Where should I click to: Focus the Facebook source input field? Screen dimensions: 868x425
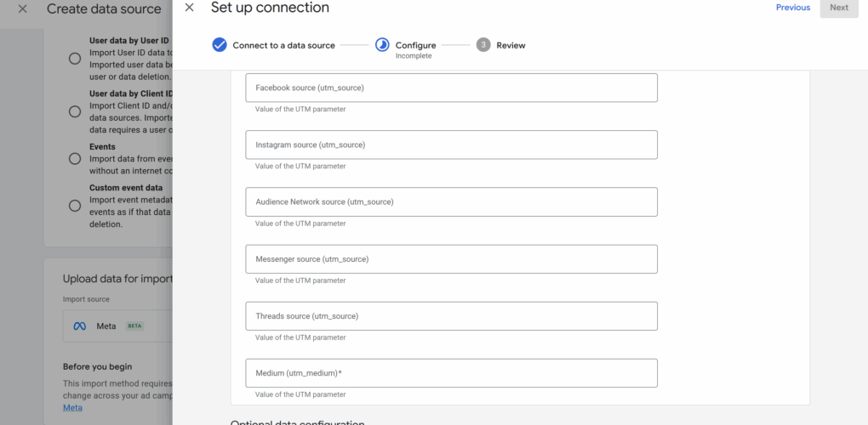pos(451,88)
